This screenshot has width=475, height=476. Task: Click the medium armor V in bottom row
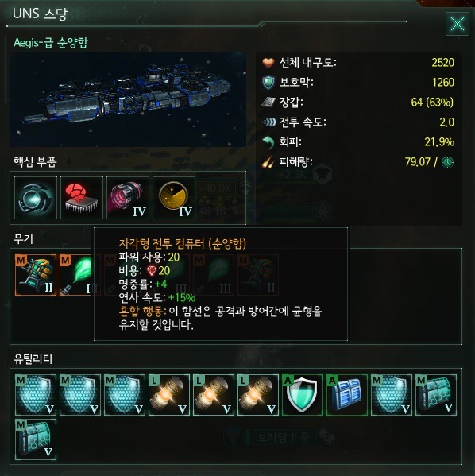tap(36, 439)
